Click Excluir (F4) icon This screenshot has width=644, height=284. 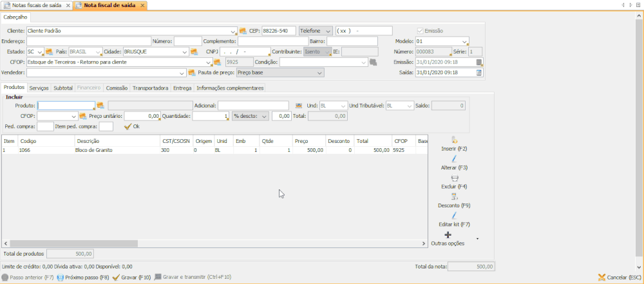tap(454, 178)
